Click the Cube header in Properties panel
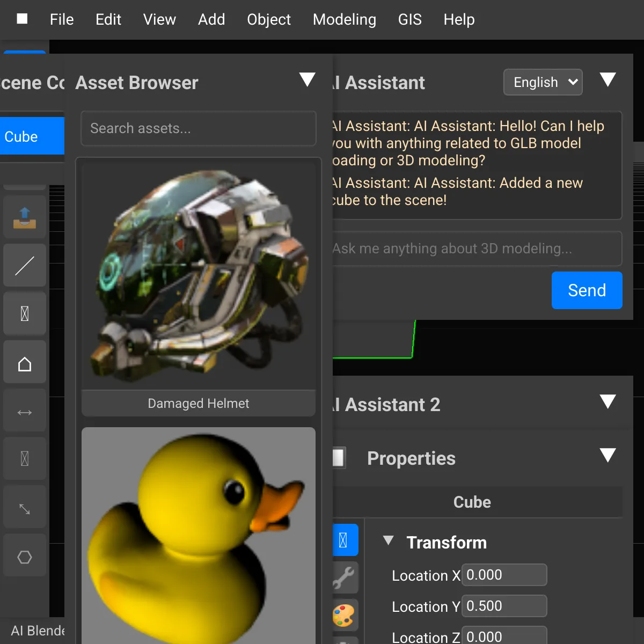 (x=472, y=502)
